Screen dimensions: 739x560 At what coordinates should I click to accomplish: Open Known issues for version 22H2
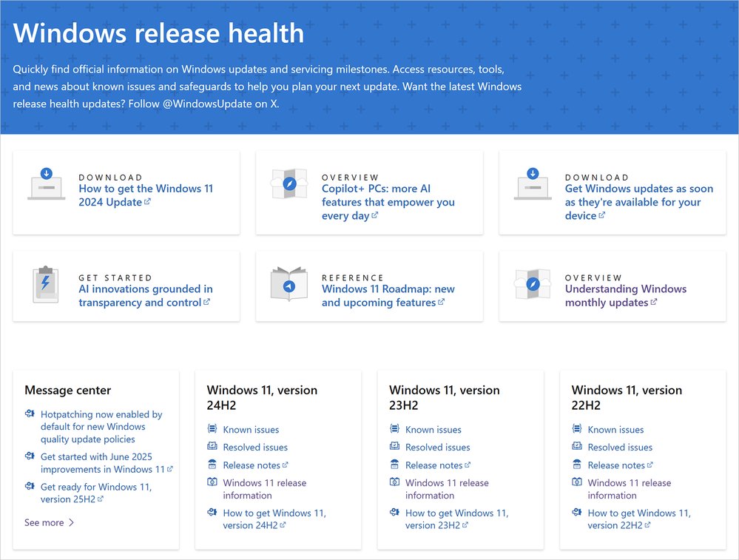pyautogui.click(x=615, y=429)
